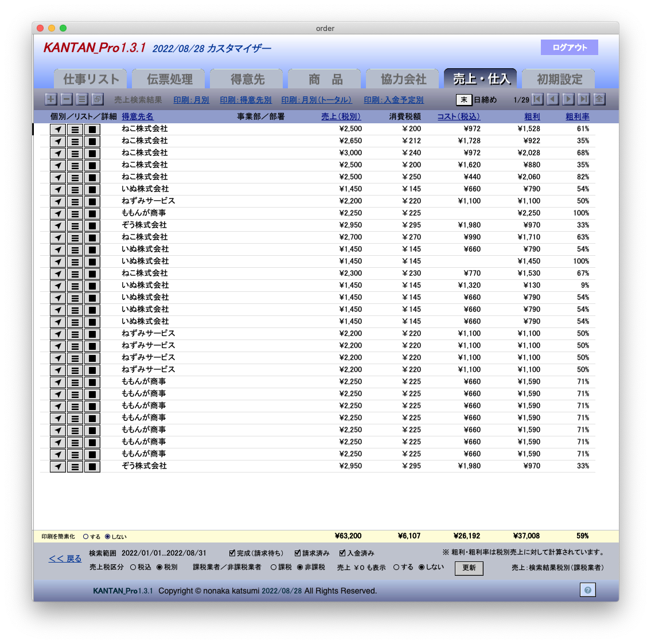Toggle 入金済み checkbox
This screenshot has width=651, height=644.
tap(342, 553)
